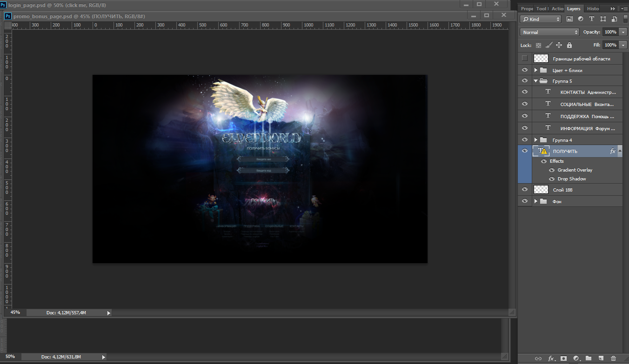Click the Opacity 100% value field
The width and height of the screenshot is (629, 364).
click(610, 32)
